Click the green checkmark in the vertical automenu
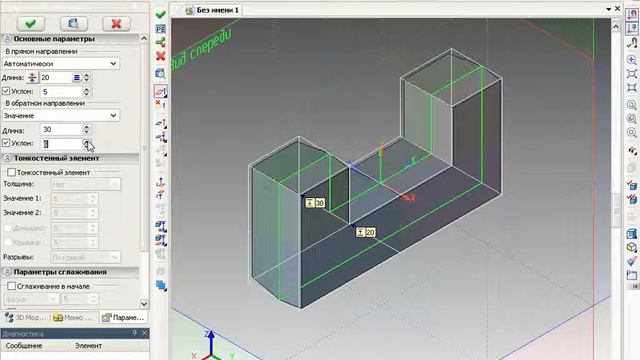The width and height of the screenshot is (640, 360). 160,15
